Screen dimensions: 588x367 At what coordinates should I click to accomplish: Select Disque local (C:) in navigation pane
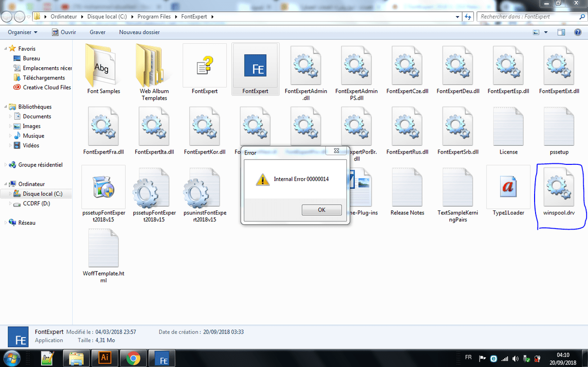click(43, 194)
